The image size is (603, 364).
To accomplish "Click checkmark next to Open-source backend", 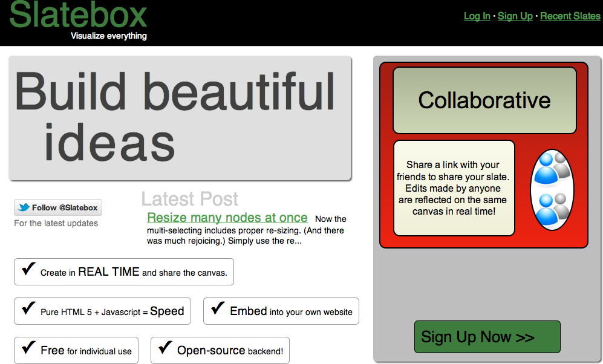I will tap(165, 348).
